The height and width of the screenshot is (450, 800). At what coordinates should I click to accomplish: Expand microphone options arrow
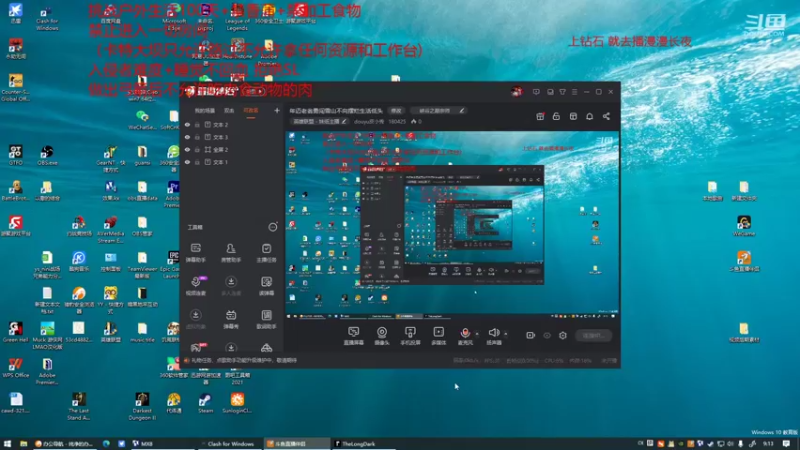pyautogui.click(x=477, y=334)
